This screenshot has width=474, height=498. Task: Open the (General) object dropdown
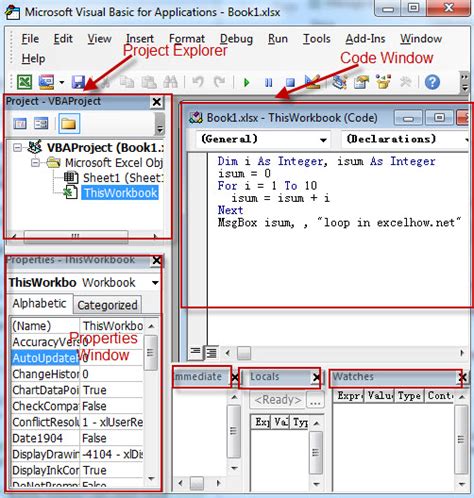[x=323, y=140]
